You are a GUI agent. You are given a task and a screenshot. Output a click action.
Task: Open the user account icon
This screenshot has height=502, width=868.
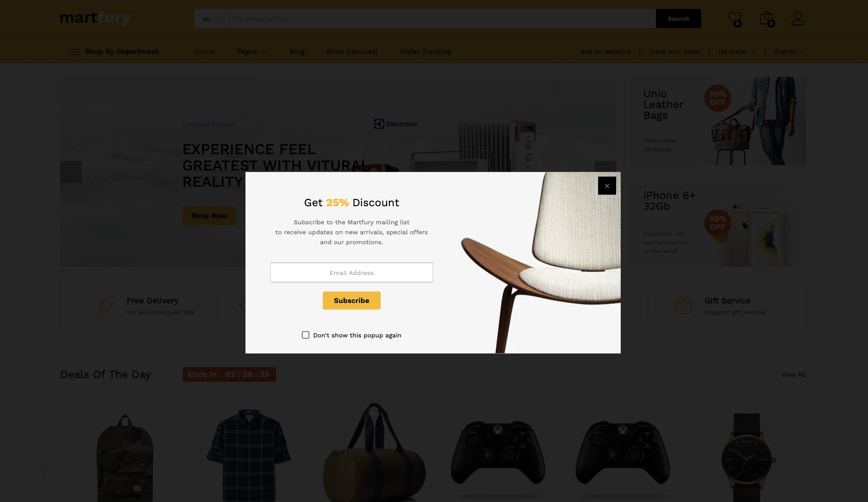tap(798, 19)
